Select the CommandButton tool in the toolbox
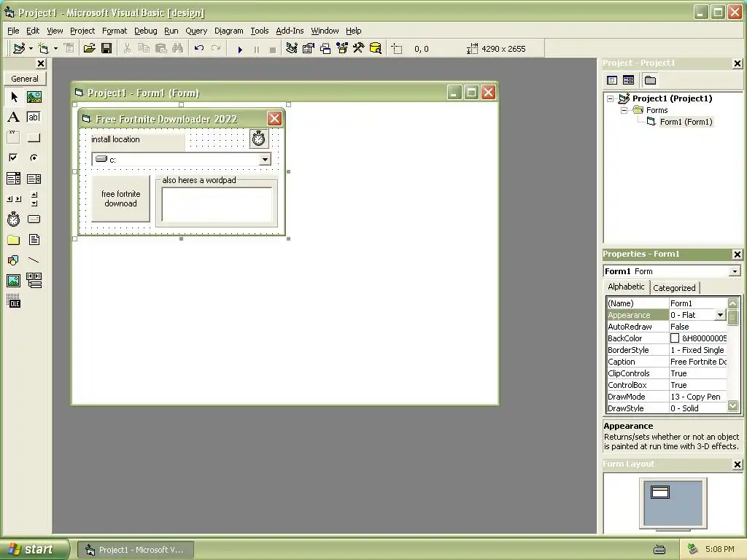Image resolution: width=747 pixels, height=560 pixels. (x=34, y=138)
